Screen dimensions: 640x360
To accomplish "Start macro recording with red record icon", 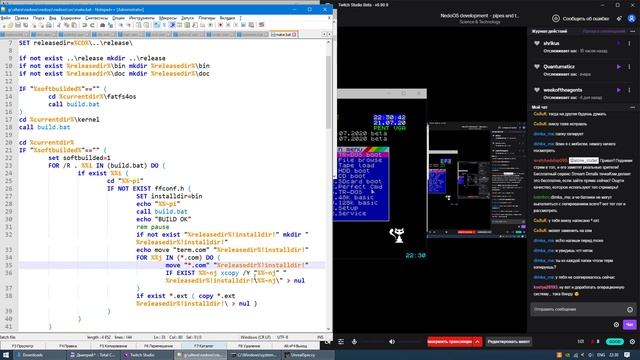I will click(220, 25).
